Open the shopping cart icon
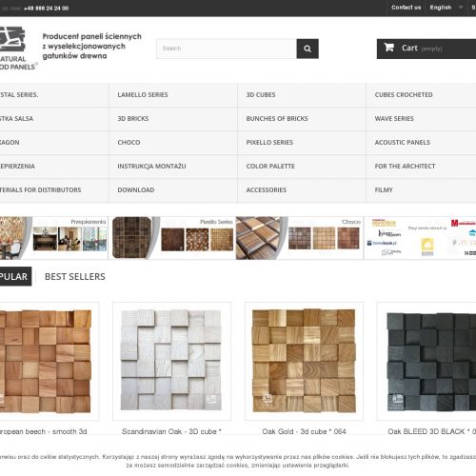The height and width of the screenshot is (476, 476). coord(389,48)
